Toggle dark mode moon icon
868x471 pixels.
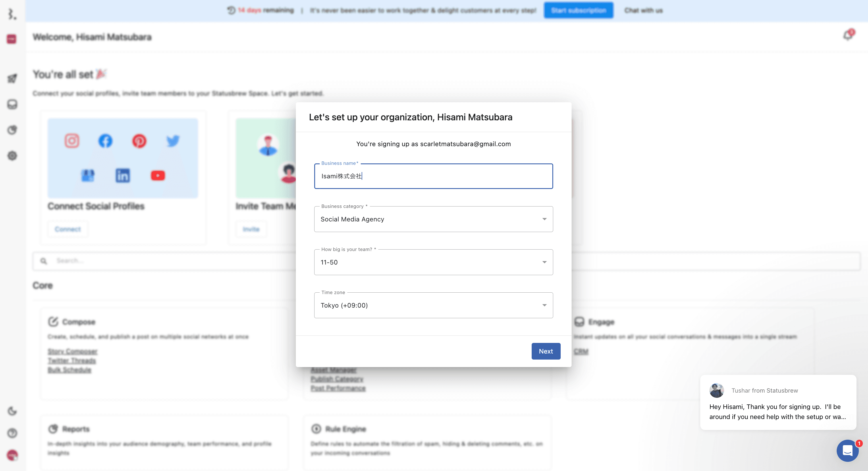(12, 411)
